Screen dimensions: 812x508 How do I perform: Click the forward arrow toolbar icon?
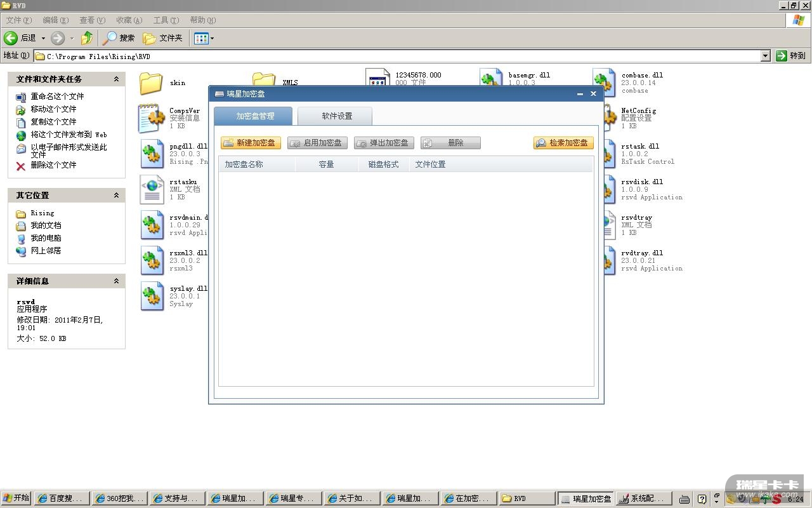tap(58, 38)
